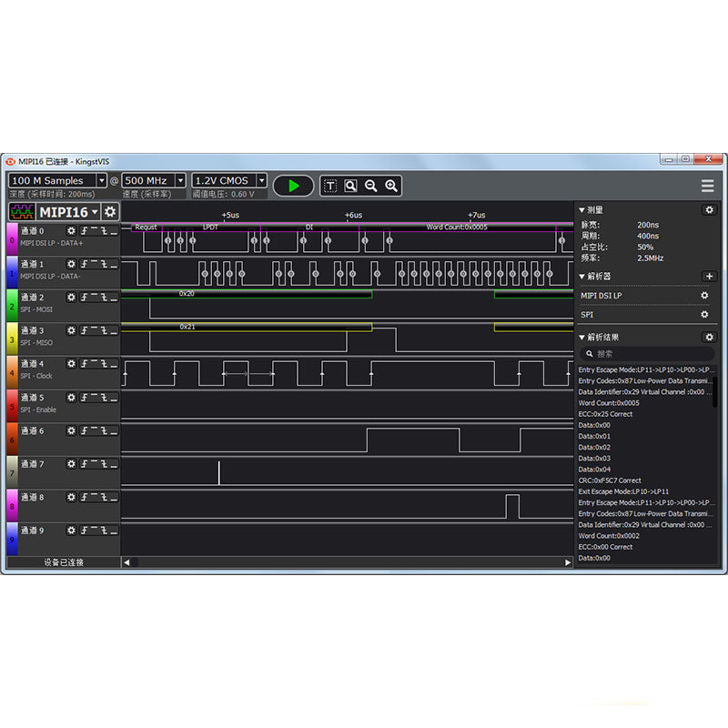Set rising edge trigger on channel 1

coord(85,264)
